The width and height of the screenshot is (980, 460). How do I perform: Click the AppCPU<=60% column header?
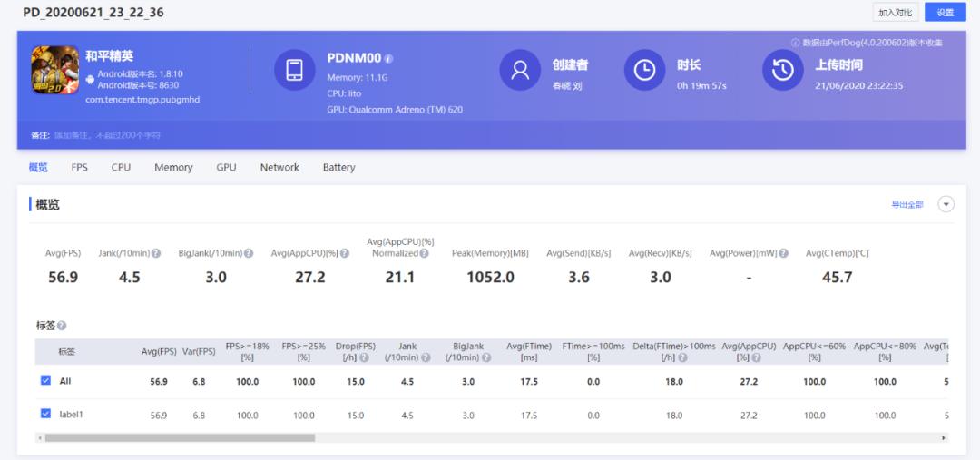[x=814, y=352]
